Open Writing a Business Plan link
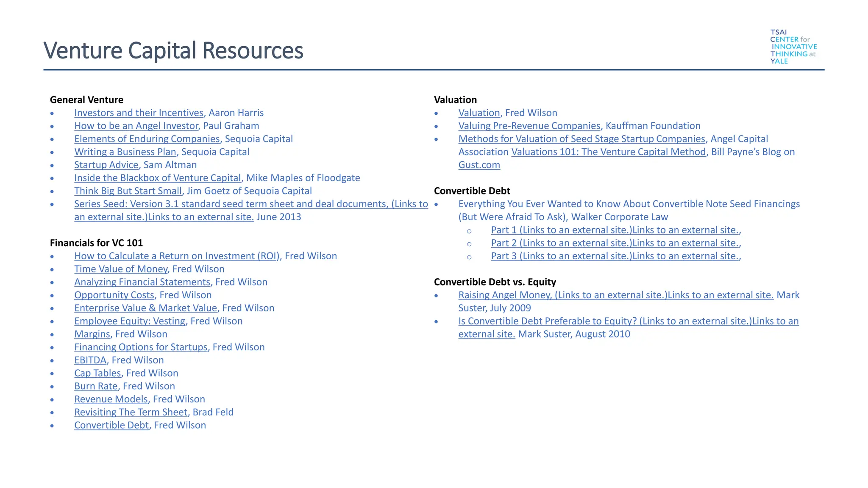 [x=125, y=152]
